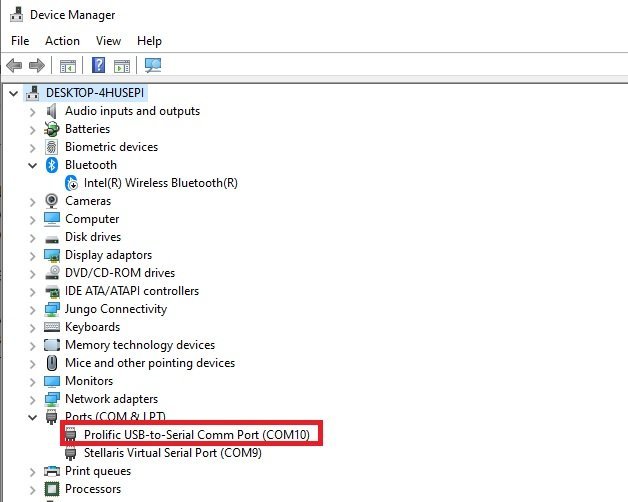Expand Audio inputs and outputs node
The width and height of the screenshot is (628, 502).
point(33,112)
